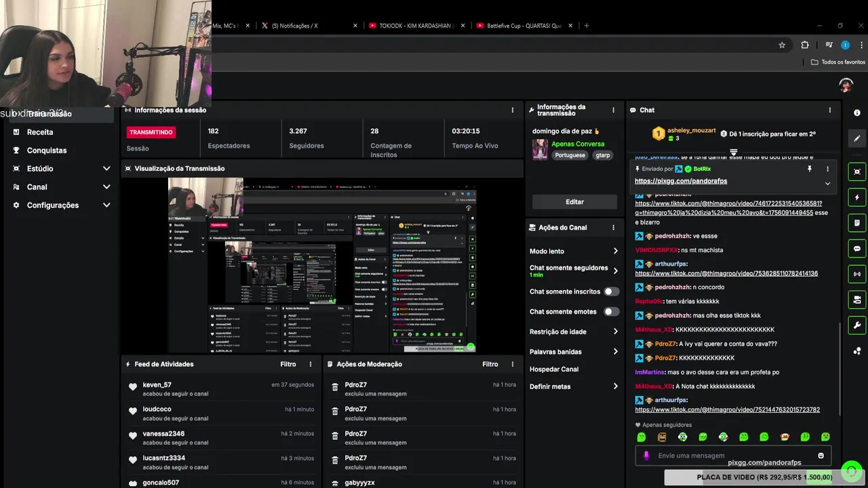
Task: Click the document notes icon in right sidebar
Action: click(857, 223)
